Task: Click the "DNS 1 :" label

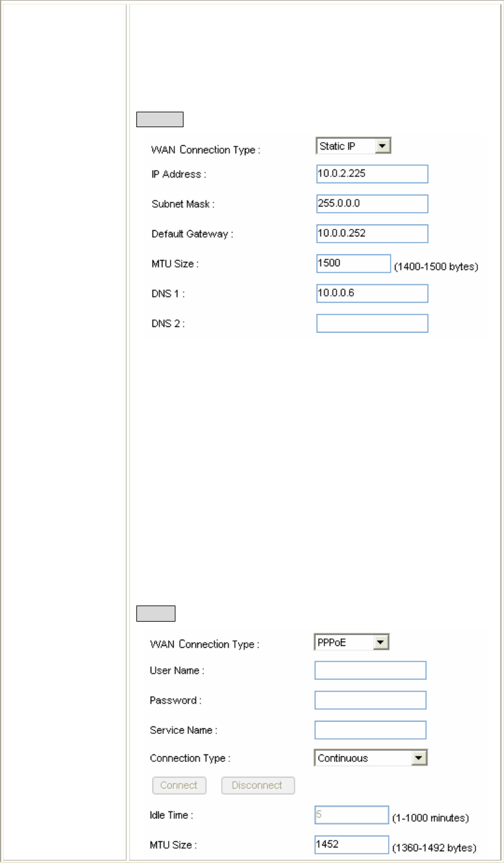Action: click(168, 293)
